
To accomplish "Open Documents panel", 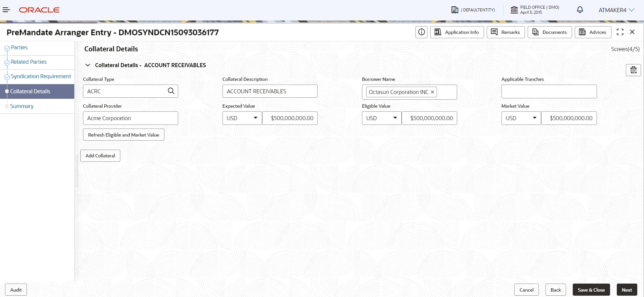I will click(550, 32).
